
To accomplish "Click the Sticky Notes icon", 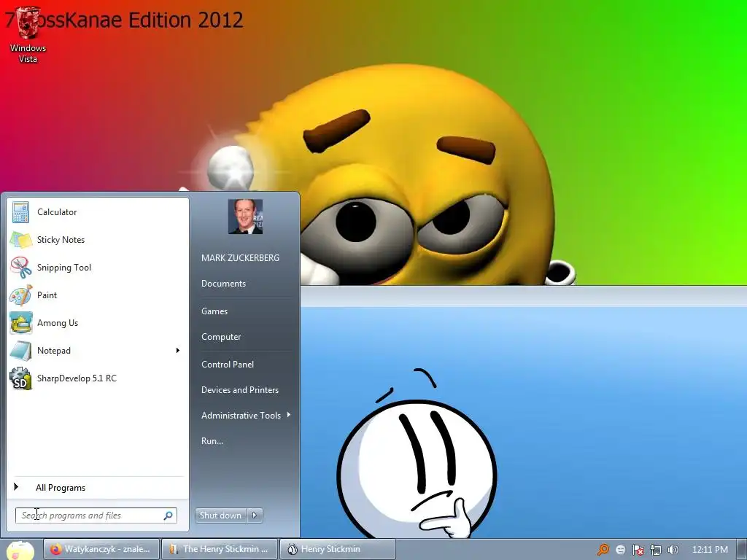I will click(x=21, y=240).
